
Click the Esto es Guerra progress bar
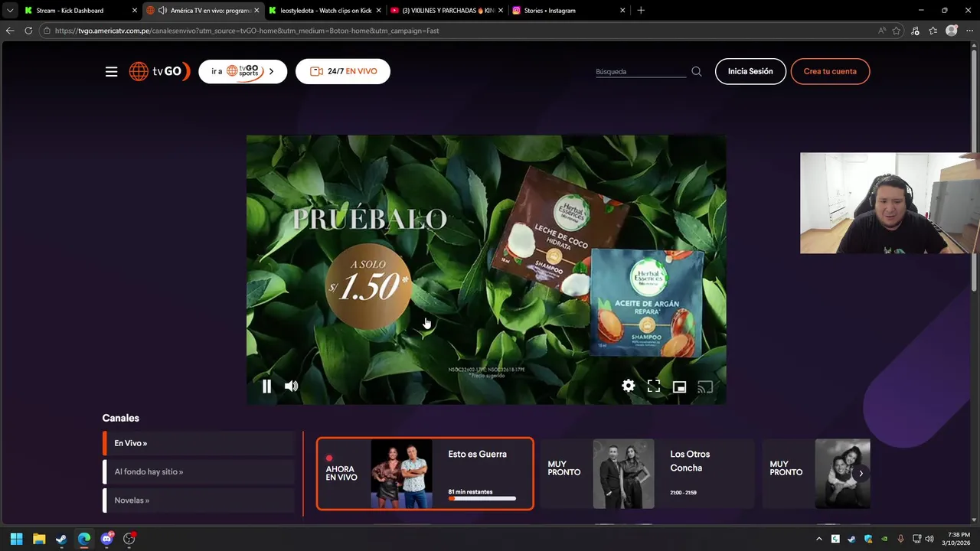coord(482,499)
